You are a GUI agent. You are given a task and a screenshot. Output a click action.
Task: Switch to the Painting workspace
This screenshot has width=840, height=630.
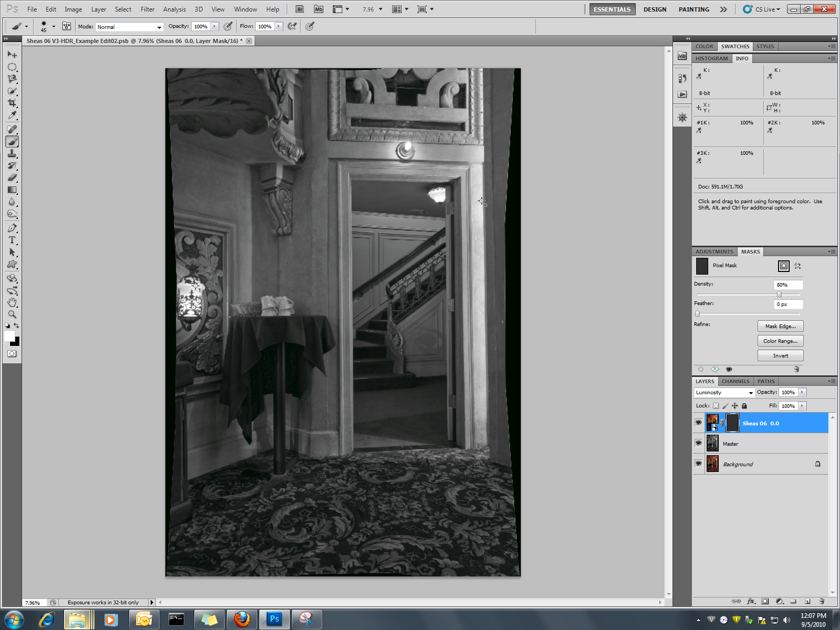[694, 9]
